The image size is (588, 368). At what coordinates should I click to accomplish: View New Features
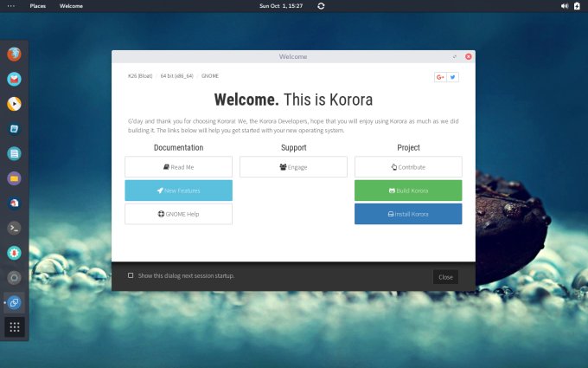tap(178, 190)
